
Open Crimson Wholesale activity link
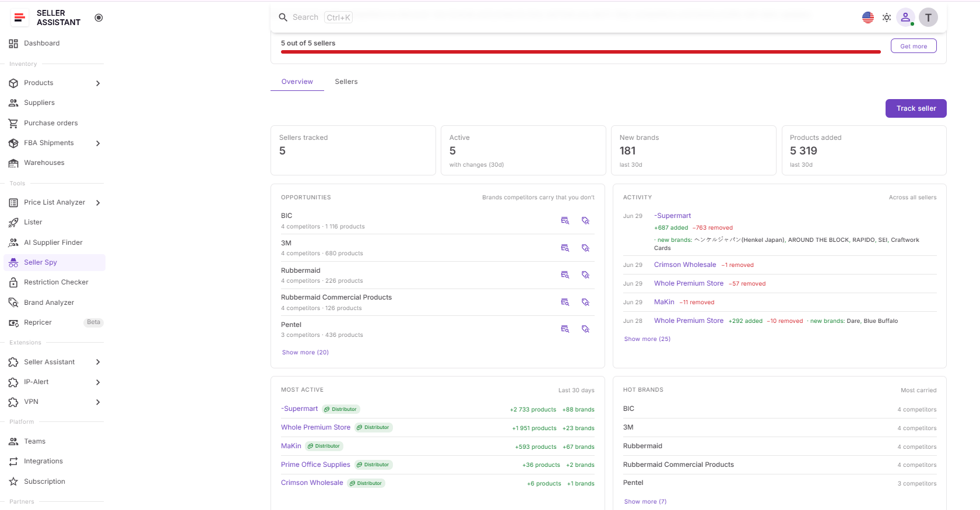(x=685, y=265)
